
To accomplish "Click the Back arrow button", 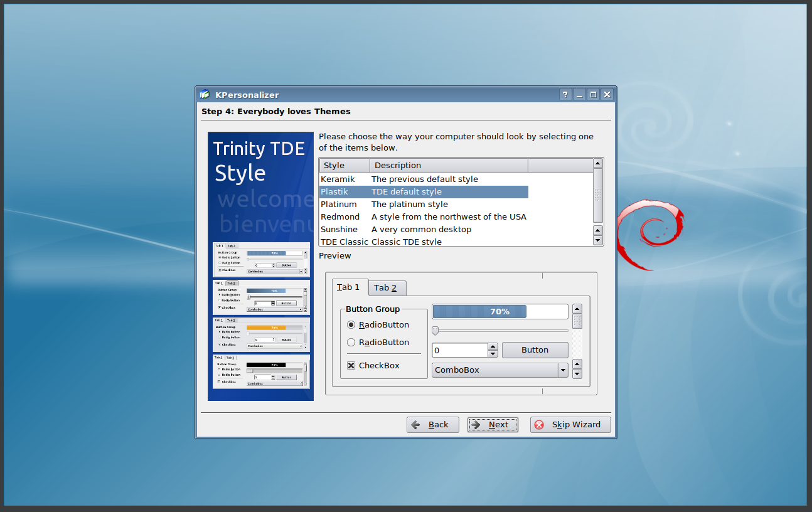I will (x=432, y=425).
